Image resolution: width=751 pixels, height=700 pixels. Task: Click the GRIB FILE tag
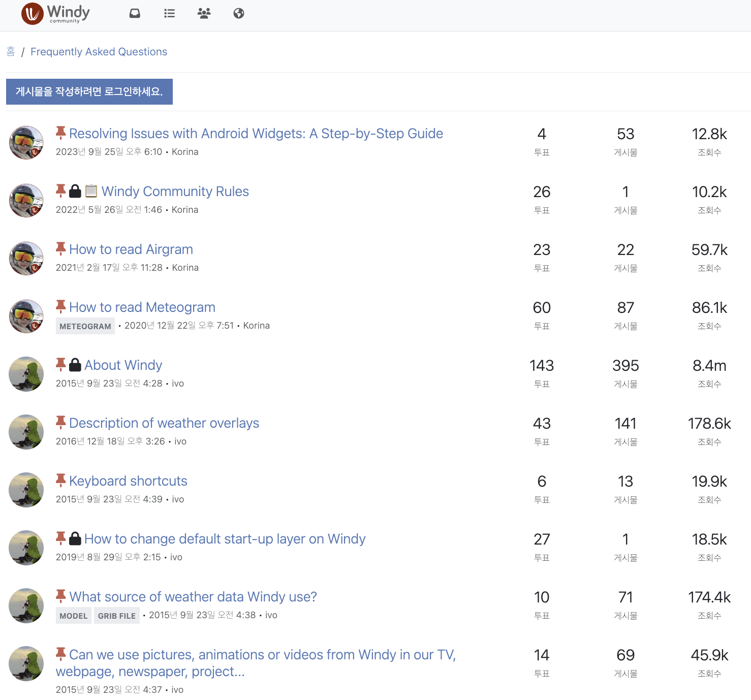117,616
